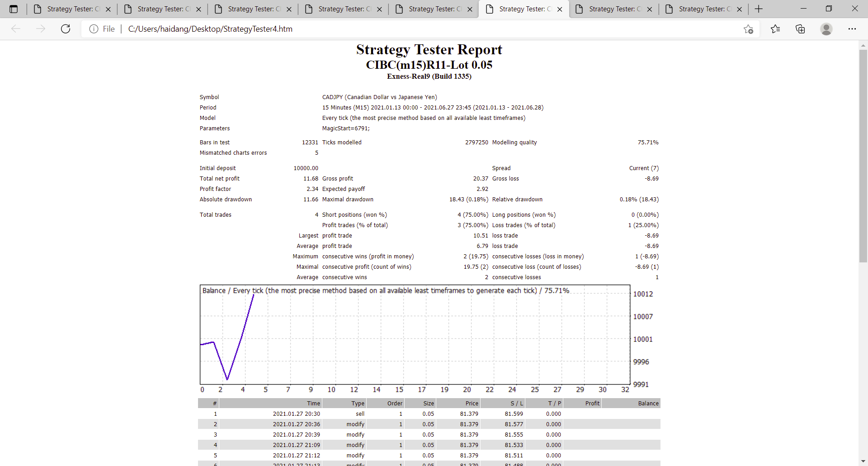Close the fourth Strategy Tester tab

coord(379,9)
